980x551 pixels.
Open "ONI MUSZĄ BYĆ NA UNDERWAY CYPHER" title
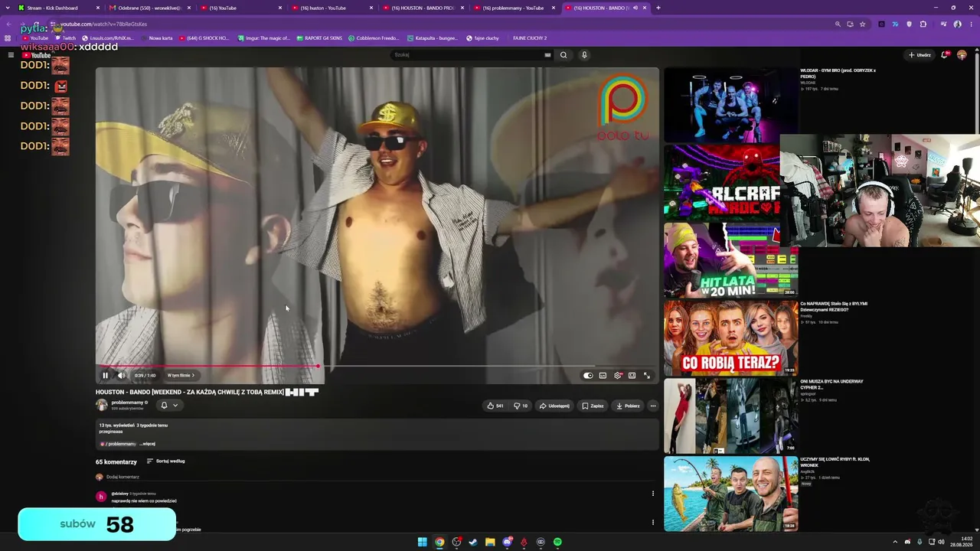tap(834, 384)
